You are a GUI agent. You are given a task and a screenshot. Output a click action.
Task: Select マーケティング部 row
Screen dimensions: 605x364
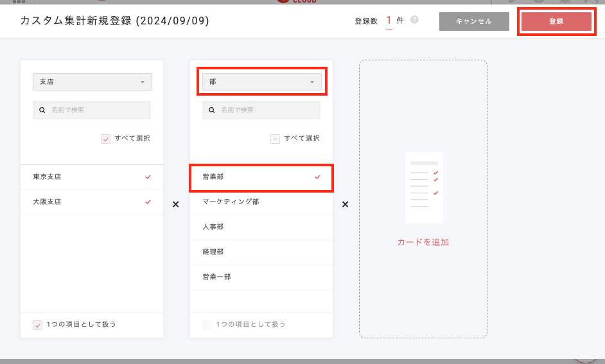click(261, 202)
